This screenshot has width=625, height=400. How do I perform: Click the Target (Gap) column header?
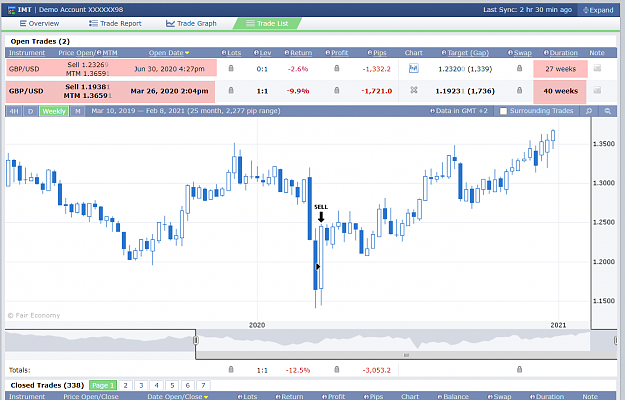click(x=465, y=53)
